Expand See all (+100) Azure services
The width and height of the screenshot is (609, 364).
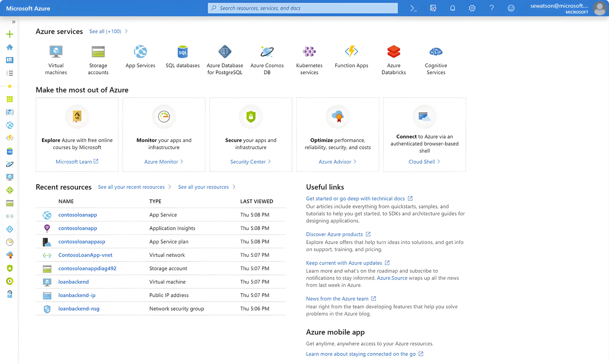pyautogui.click(x=105, y=31)
